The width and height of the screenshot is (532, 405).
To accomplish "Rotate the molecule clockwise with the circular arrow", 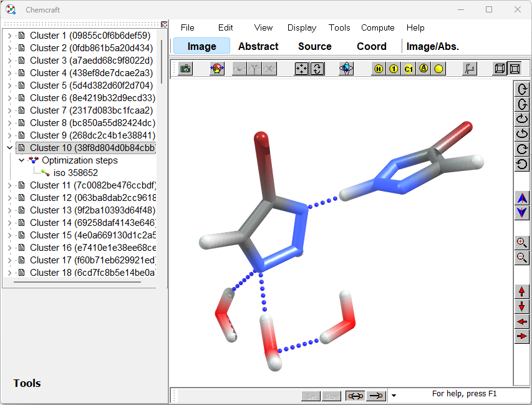I will click(522, 149).
